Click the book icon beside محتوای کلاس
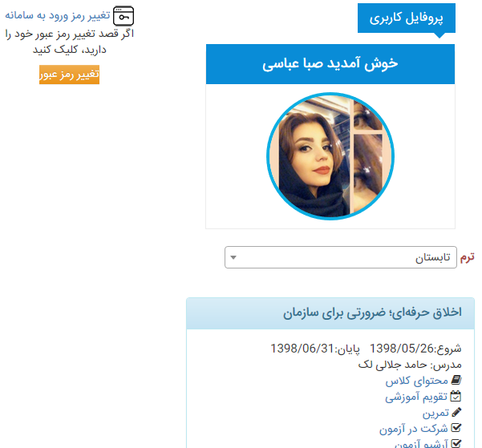The height and width of the screenshot is (448, 482). click(456, 381)
